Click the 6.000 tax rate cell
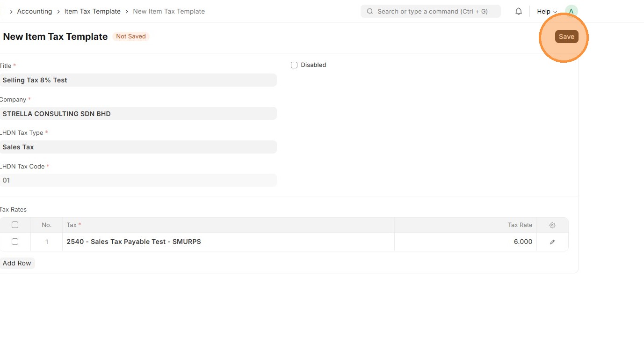Viewport: 644px width, 360px height. 465,242
